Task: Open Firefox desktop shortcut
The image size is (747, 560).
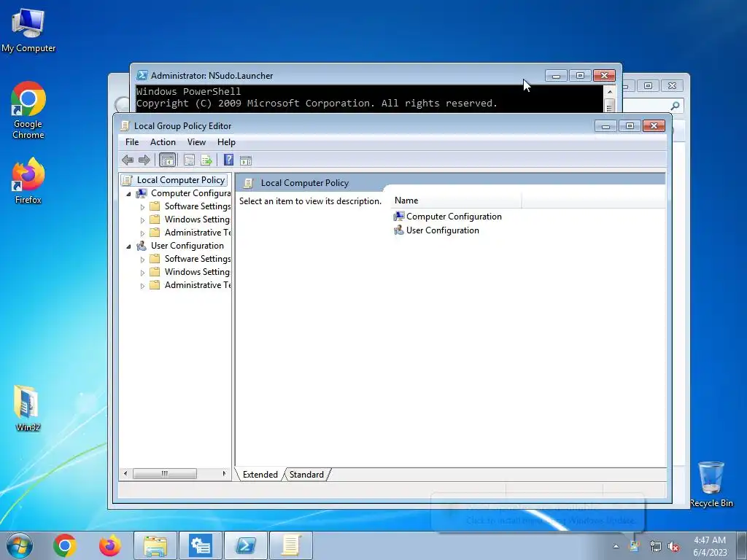Action: pos(28,181)
